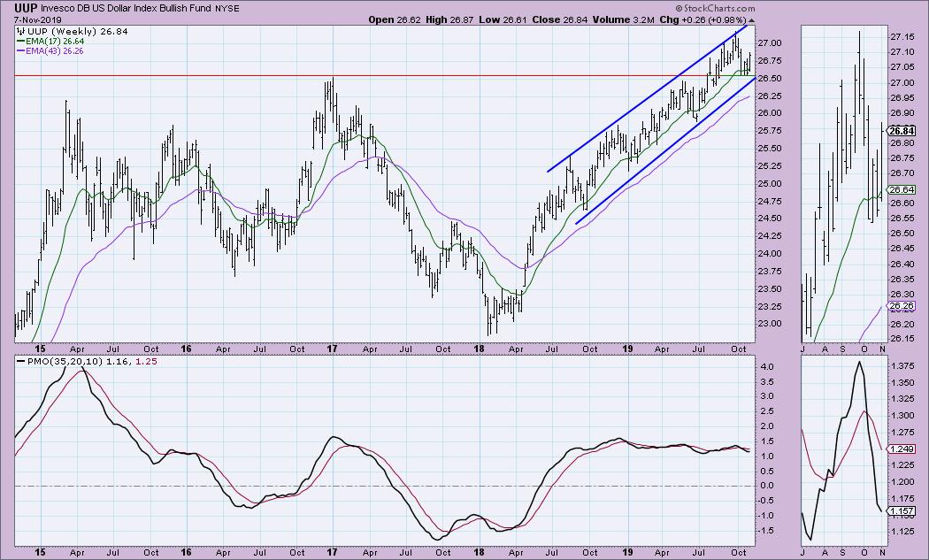Select the 'PMO(35,20,10) 1.16' legend label
The image size is (929, 560).
(x=78, y=362)
